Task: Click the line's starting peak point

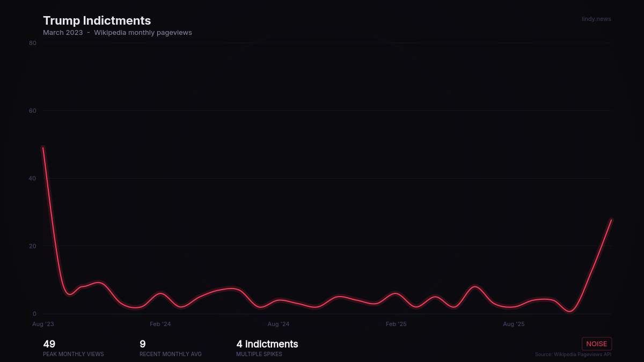Action: point(43,148)
